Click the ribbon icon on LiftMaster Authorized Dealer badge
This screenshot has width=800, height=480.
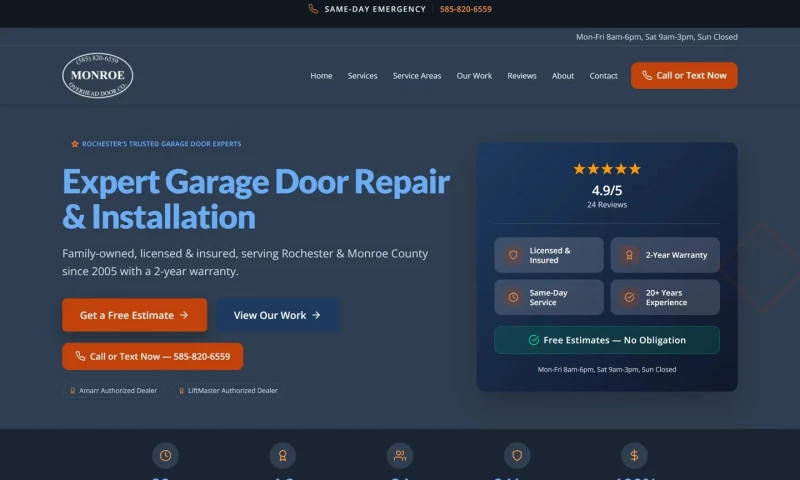pyautogui.click(x=182, y=391)
